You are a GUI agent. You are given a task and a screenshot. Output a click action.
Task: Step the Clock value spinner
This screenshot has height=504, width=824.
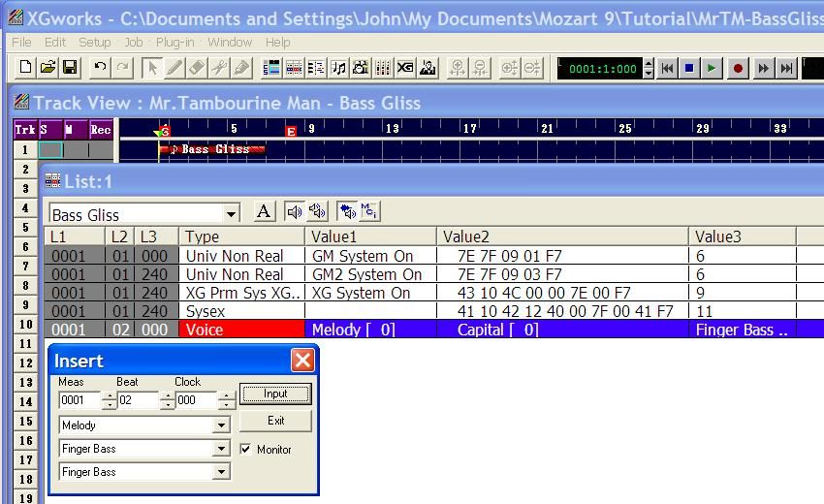[226, 400]
